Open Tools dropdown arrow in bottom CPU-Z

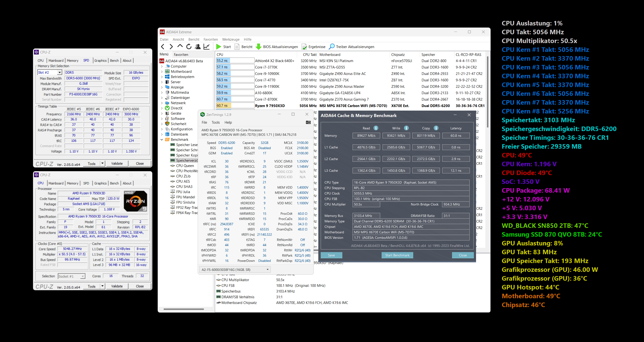point(102,286)
